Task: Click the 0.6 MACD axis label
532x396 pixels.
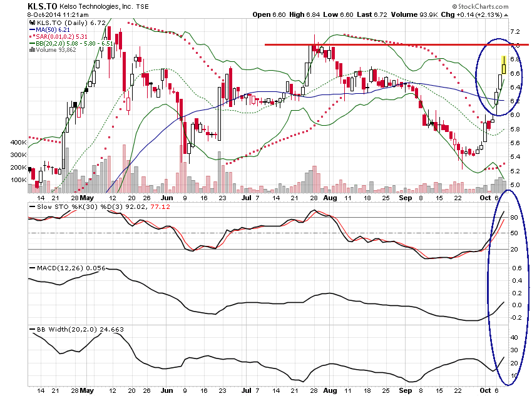Action: point(517,268)
